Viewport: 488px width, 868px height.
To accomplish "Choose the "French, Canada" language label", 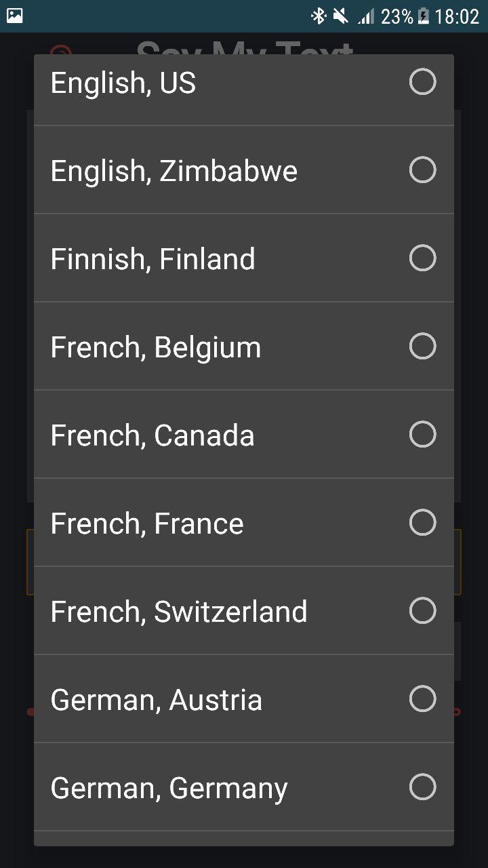I will coord(152,435).
